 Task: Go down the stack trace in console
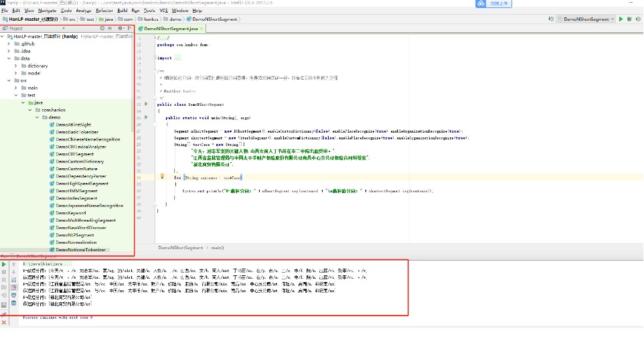point(13,272)
